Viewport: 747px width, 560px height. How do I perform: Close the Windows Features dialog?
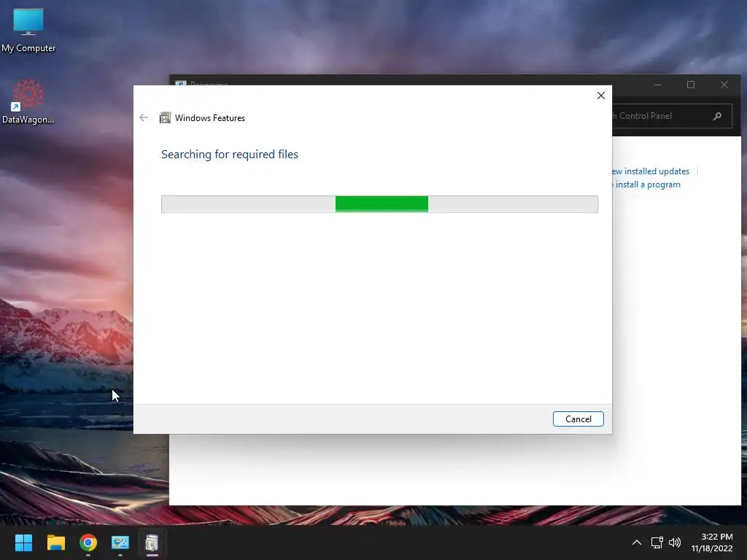click(601, 96)
